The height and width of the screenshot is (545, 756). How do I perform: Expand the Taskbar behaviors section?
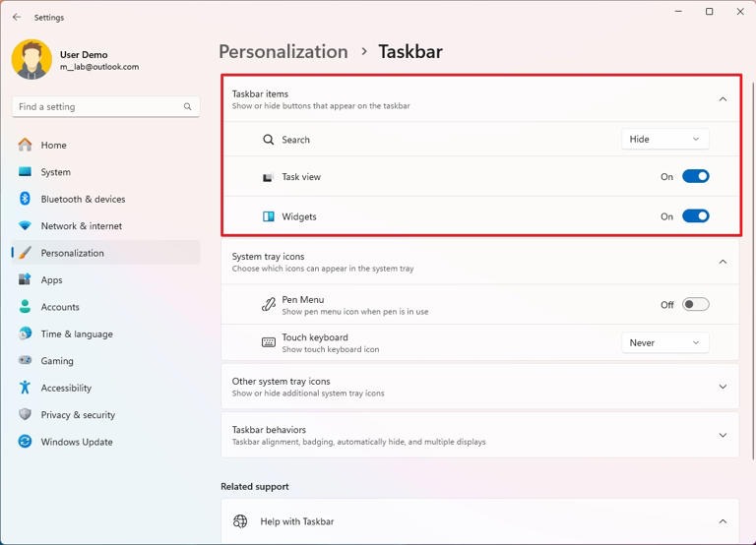click(x=479, y=435)
